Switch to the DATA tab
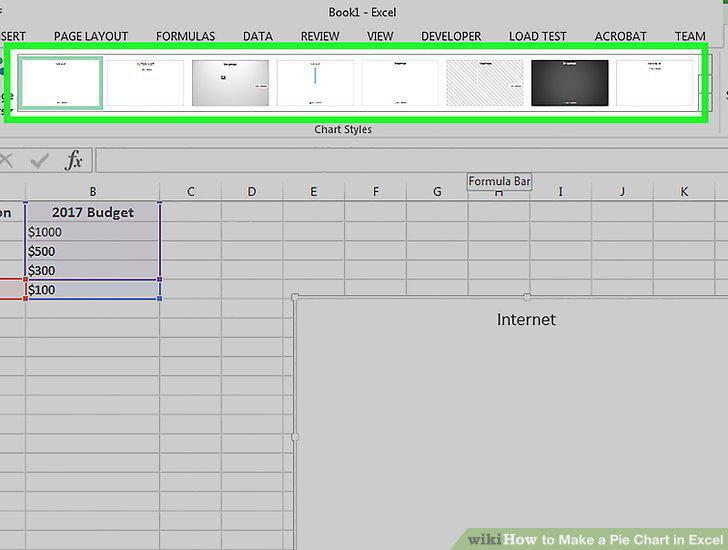Viewport: 728px width, 550px height. pos(258,36)
